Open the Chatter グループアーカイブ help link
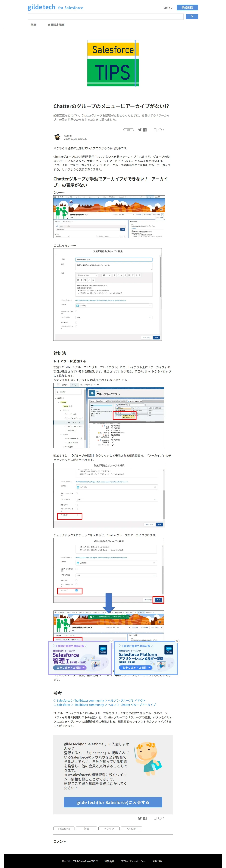Screen dimensions: 226x868 [x=105, y=705]
